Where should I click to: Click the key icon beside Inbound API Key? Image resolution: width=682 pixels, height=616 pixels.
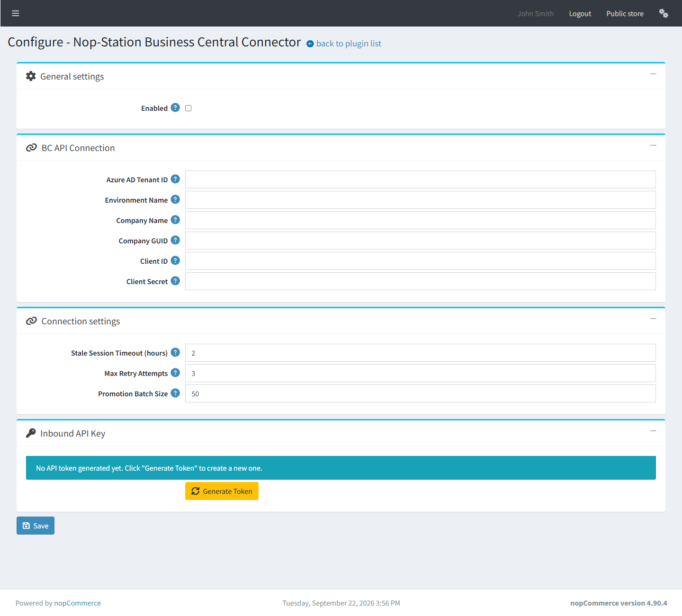click(31, 433)
